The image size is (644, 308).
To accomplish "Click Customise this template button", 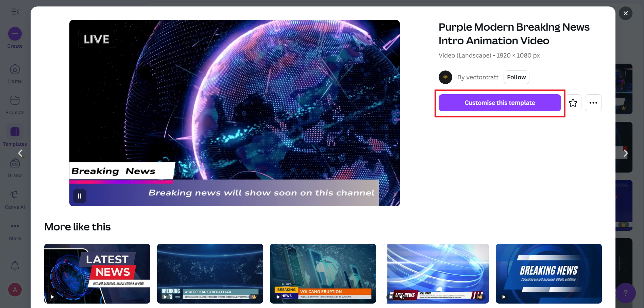I will [500, 103].
